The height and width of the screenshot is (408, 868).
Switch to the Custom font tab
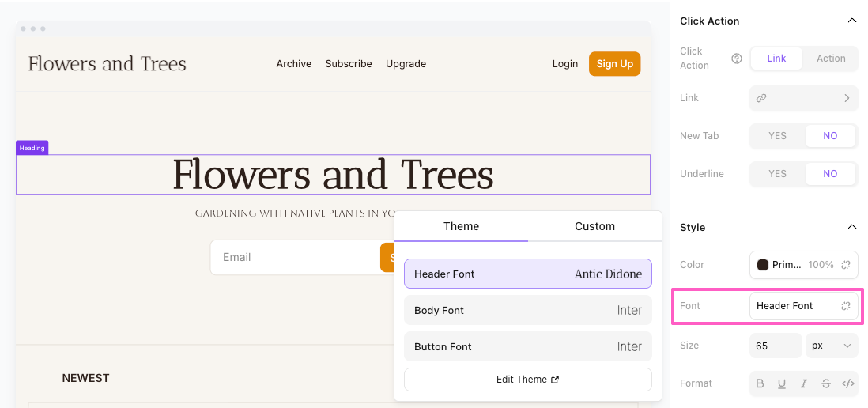pyautogui.click(x=594, y=226)
